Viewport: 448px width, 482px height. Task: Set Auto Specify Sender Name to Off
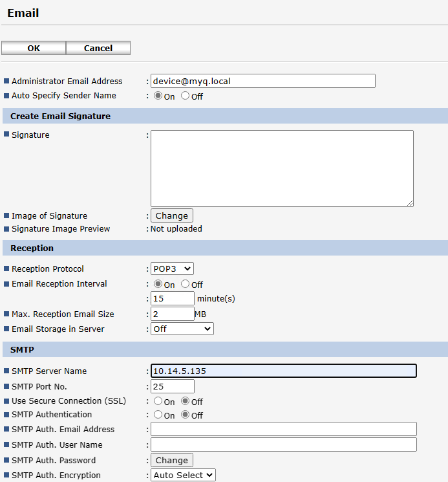pos(186,96)
